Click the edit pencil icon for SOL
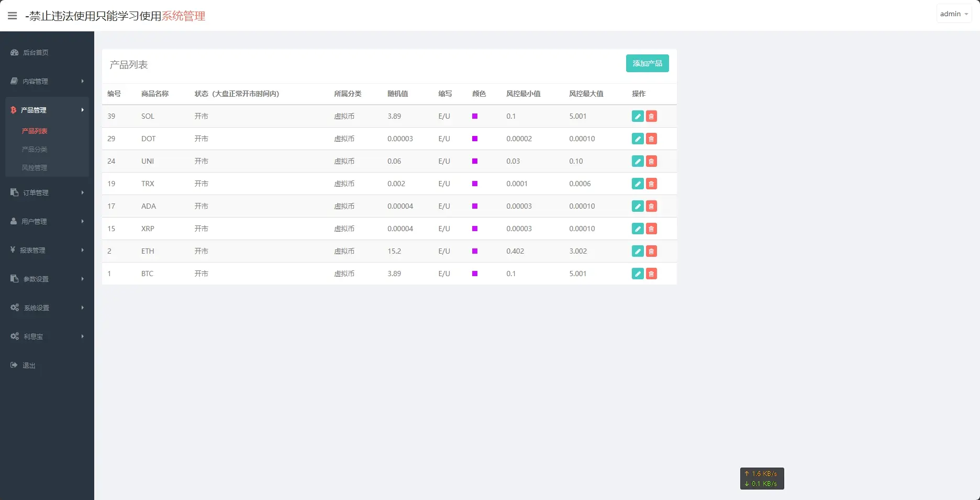Viewport: 980px width, 500px height. [x=638, y=116]
